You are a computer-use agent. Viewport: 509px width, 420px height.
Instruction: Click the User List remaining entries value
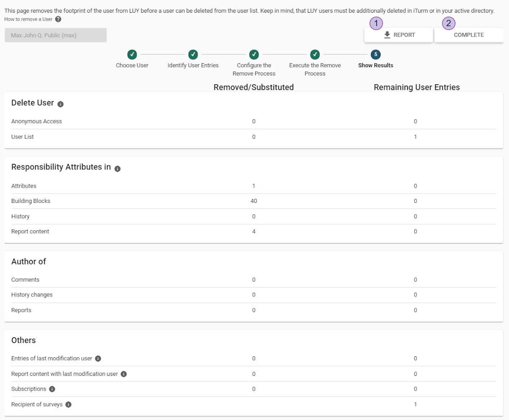[x=415, y=137]
